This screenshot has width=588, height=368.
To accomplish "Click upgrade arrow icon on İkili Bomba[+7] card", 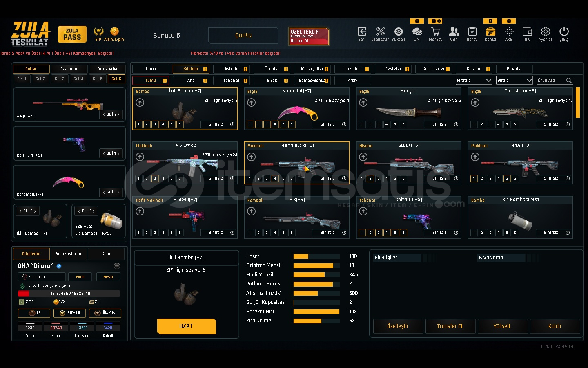I will click(140, 103).
